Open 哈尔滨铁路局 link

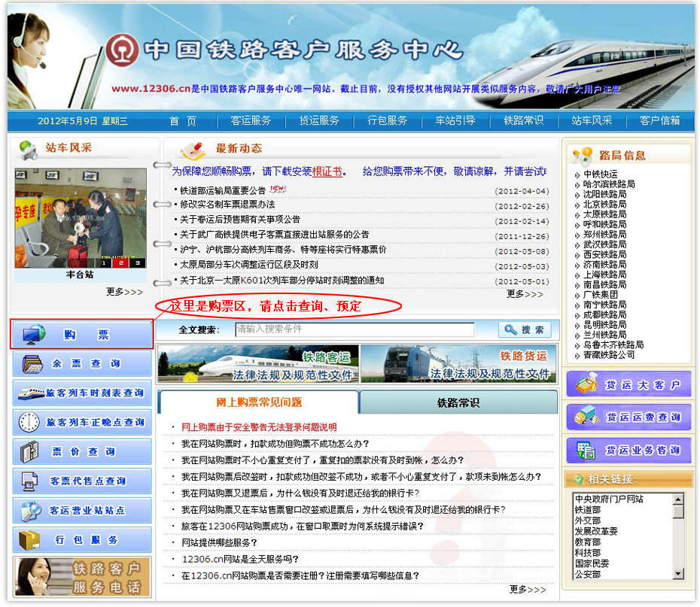pos(609,184)
